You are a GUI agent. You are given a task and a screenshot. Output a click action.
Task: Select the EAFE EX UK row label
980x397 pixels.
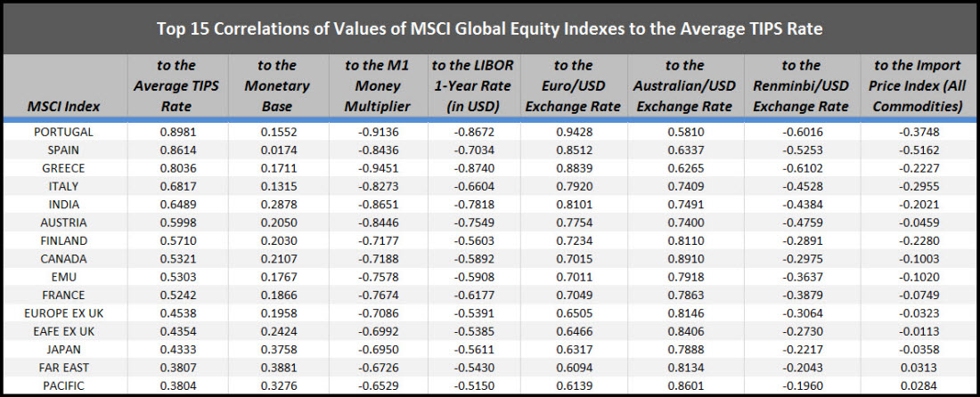click(66, 331)
